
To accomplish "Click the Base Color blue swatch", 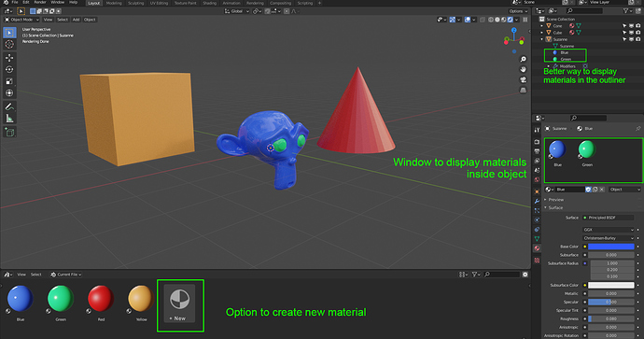I will [x=611, y=247].
